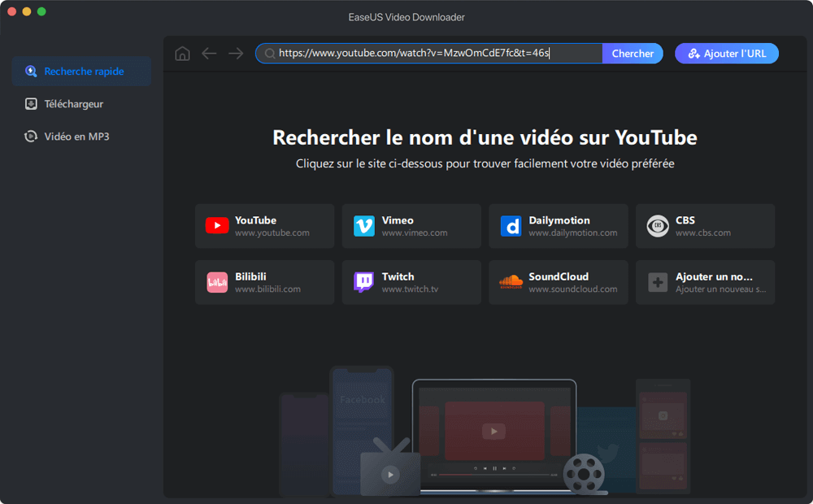The image size is (813, 504).
Task: Select the SoundCloud site card
Action: 558,280
